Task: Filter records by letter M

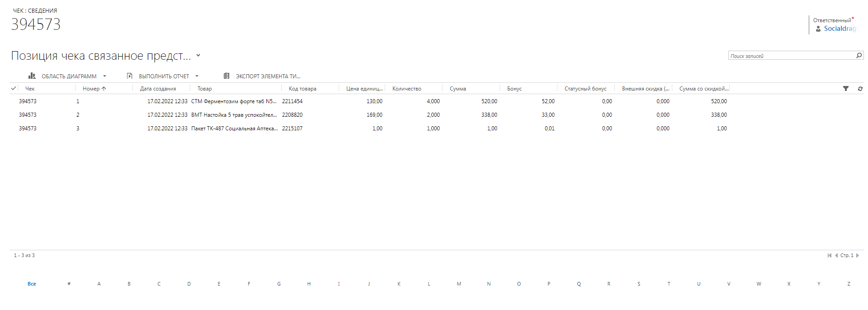Action: point(459,284)
